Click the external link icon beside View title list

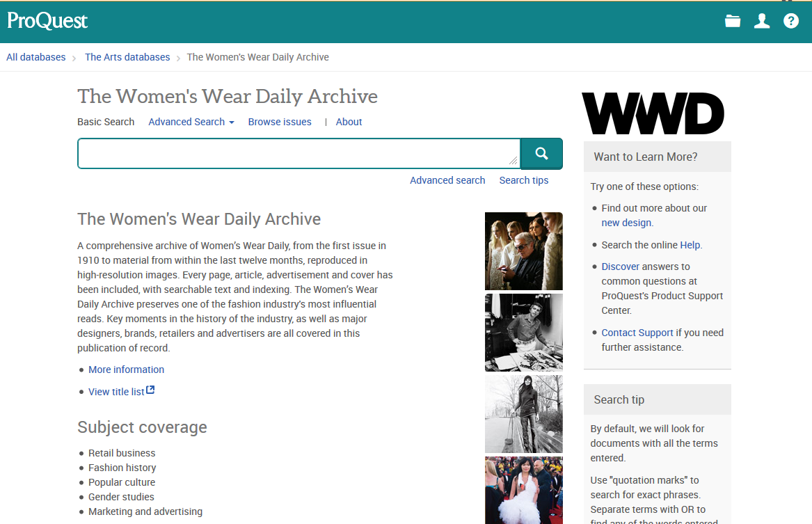pos(150,390)
